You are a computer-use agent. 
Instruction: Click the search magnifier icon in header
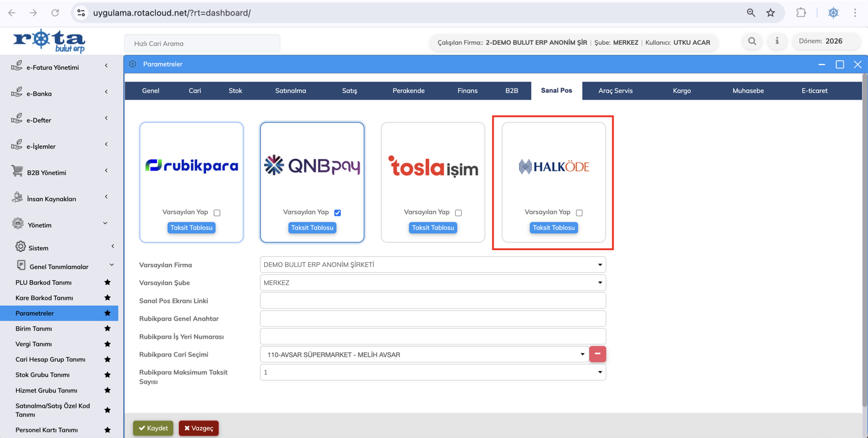click(x=752, y=42)
